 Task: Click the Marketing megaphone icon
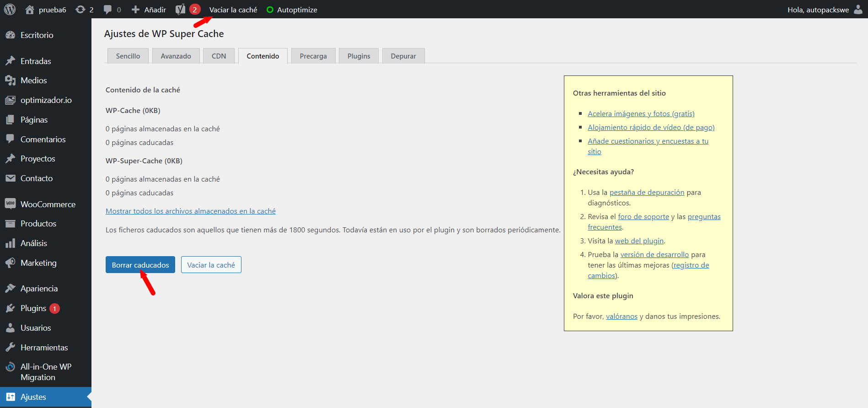coord(11,263)
